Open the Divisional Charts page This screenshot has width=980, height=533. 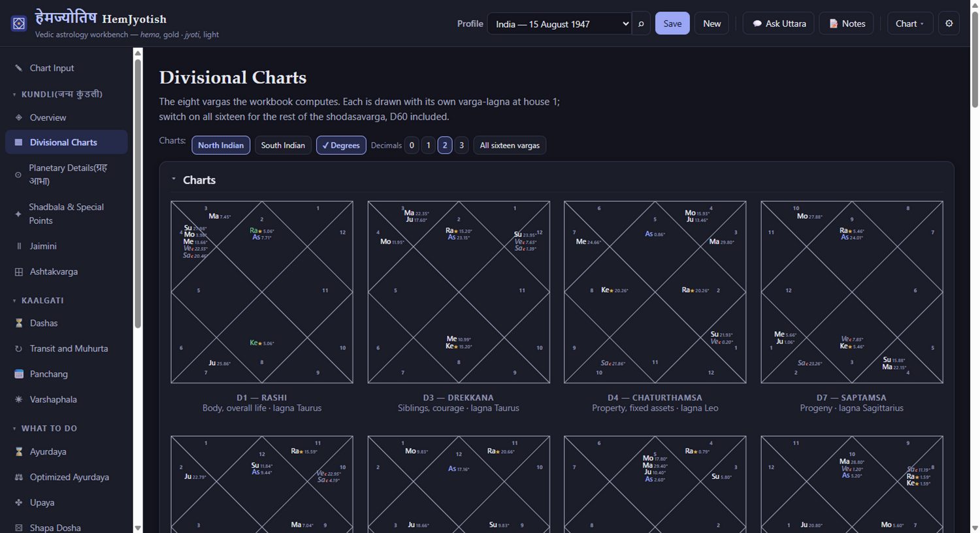click(x=67, y=142)
